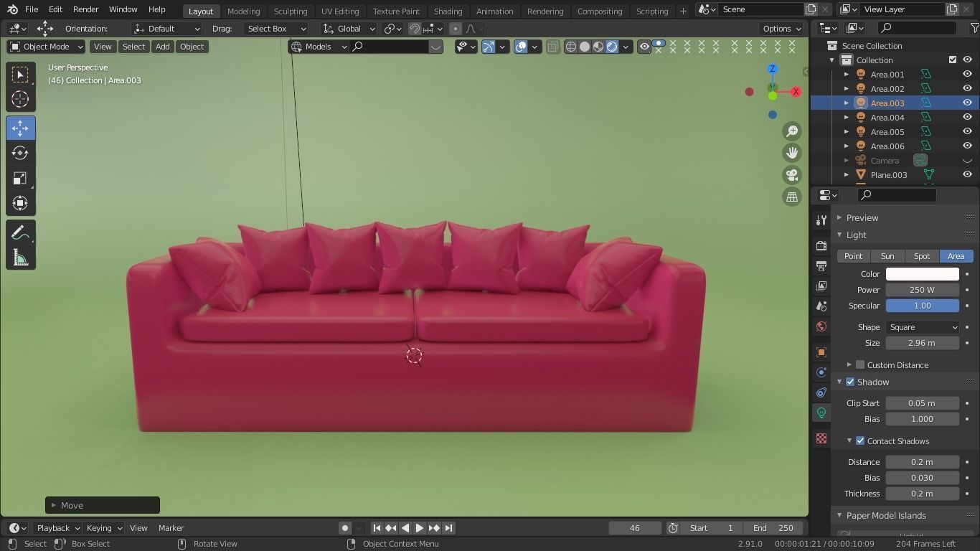Switch perspective/orthographic with the grid icon
The width and height of the screenshot is (980, 551).
pos(792,197)
